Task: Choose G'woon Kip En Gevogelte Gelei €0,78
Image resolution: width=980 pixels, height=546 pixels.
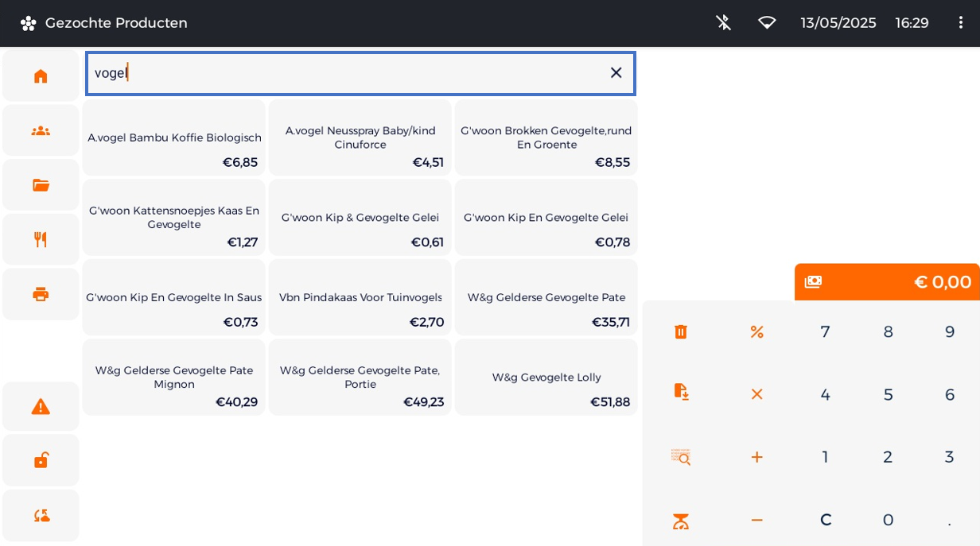Action: tap(546, 218)
